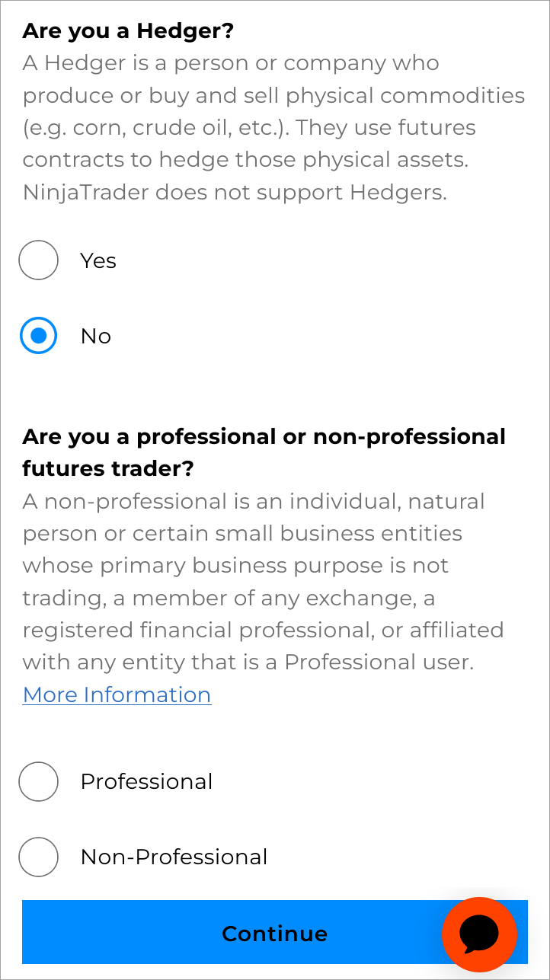Screen dimensions: 550x980
Task: Open the More Information link
Action: [x=117, y=694]
